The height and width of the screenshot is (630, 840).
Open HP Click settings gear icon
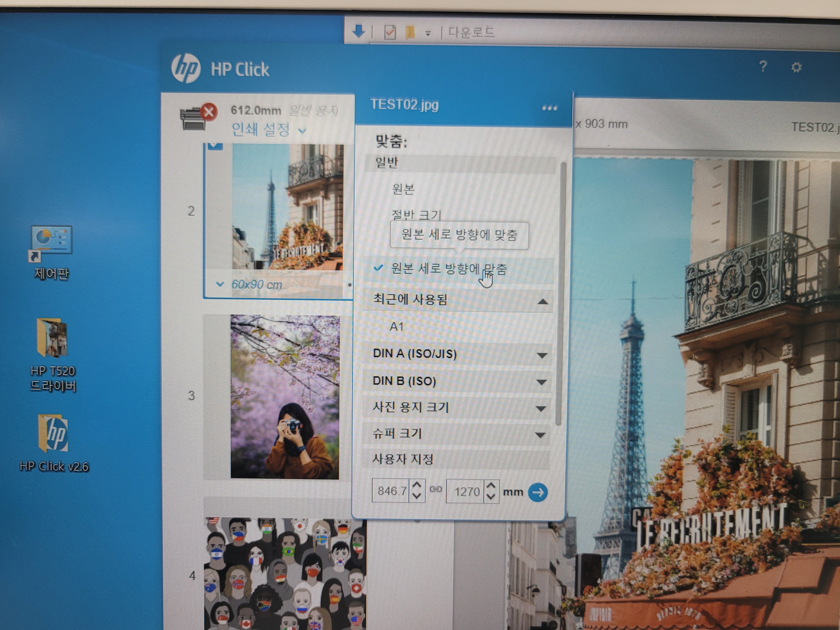coord(796,67)
